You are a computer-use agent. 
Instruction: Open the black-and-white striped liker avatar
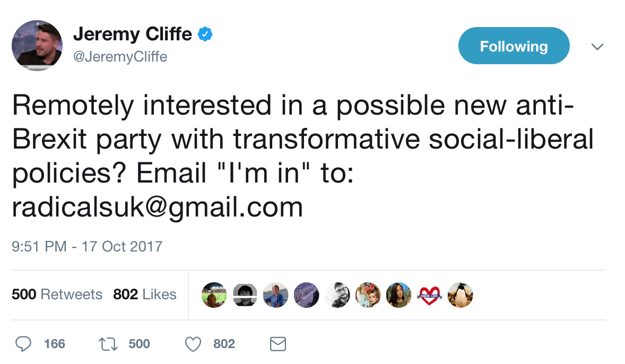point(245,294)
